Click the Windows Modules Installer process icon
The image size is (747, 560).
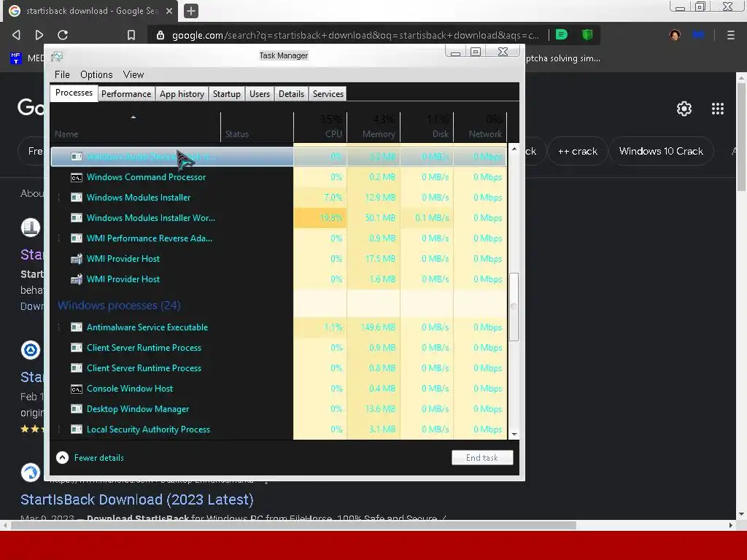76,197
